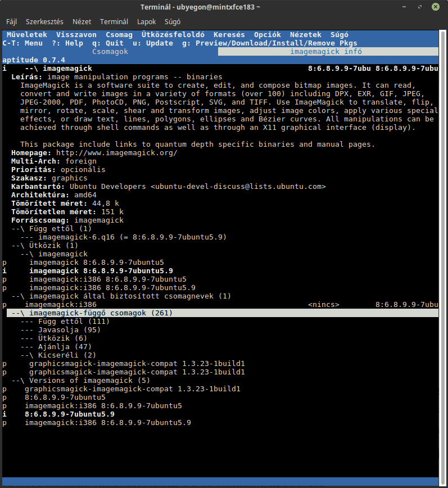448x488 pixels.
Task: Select imagemagick:i386 8:6.8.9.9-7ubuntu5.9 in Versions list
Action: click(108, 422)
